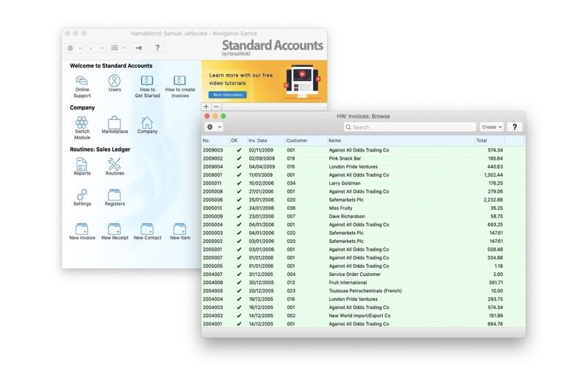Click the OK checkmark for invoice 2005011
The height and width of the screenshot is (368, 588).
tap(239, 183)
